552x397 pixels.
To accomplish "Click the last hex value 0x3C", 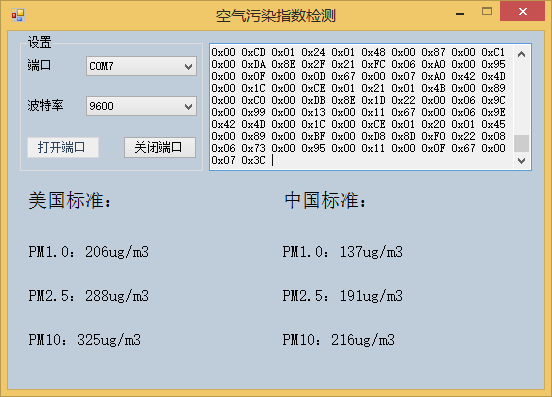I will click(x=253, y=160).
